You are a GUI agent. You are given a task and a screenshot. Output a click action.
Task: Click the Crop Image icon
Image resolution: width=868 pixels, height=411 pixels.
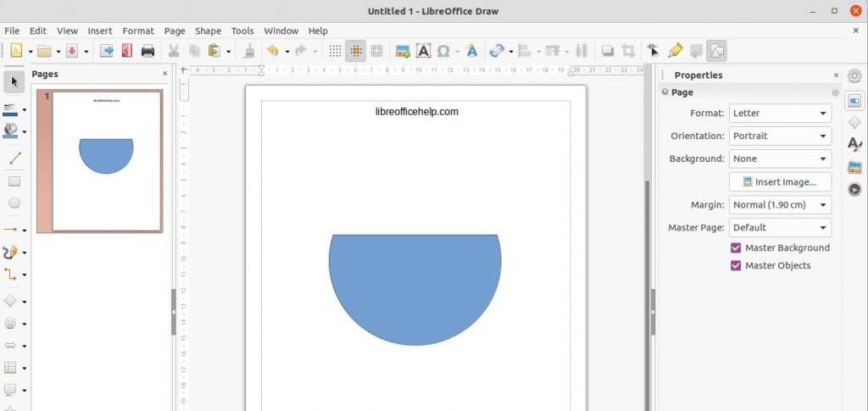pyautogui.click(x=628, y=51)
